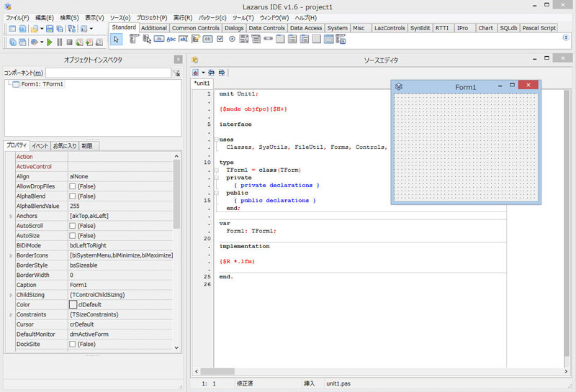Click the clDefault color swatch
This screenshot has height=392, width=576.
[x=73, y=305]
